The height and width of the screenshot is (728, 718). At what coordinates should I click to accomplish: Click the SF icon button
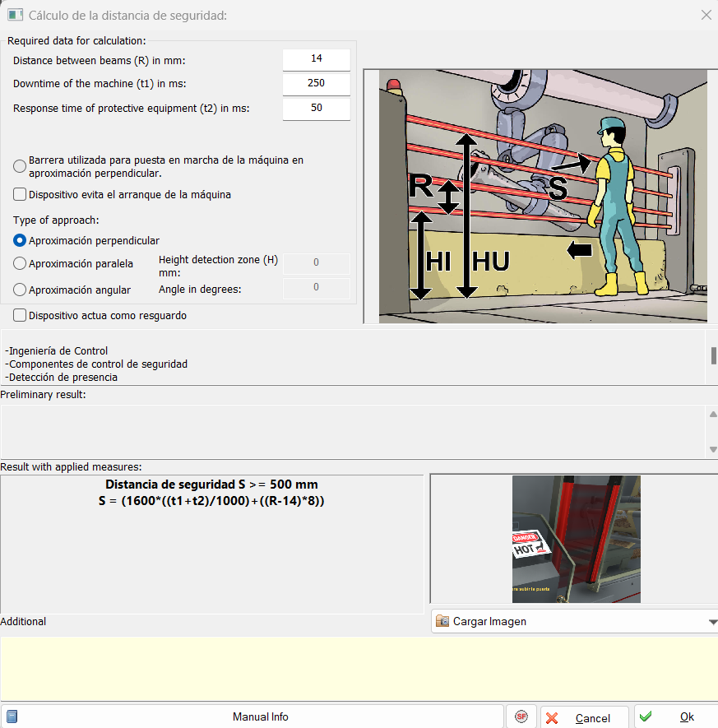point(521,716)
